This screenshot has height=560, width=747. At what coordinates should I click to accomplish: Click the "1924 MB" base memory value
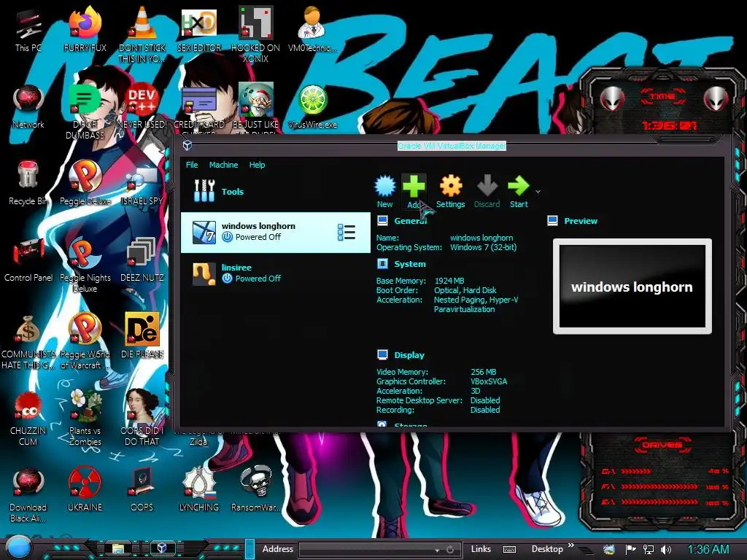pos(449,281)
